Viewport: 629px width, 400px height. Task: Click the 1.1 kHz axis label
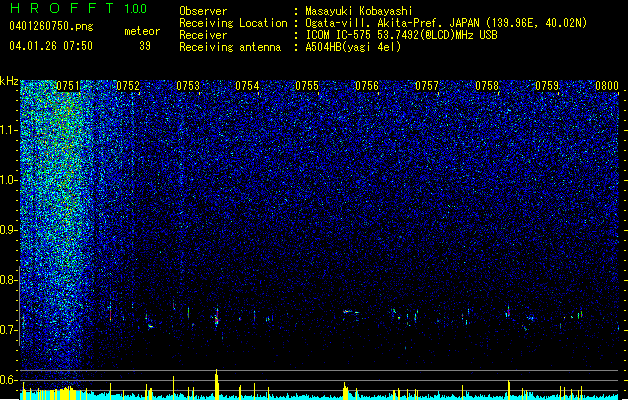pyautogui.click(x=8, y=130)
